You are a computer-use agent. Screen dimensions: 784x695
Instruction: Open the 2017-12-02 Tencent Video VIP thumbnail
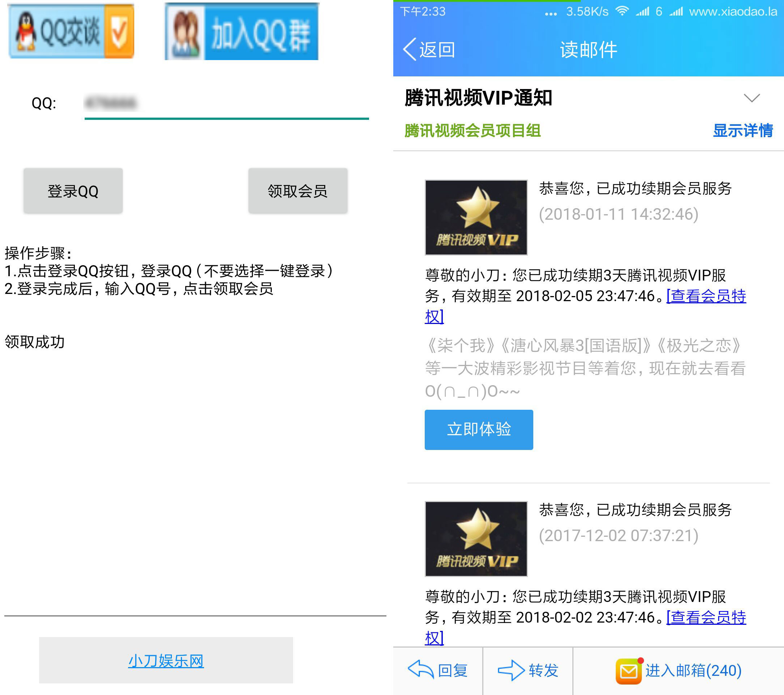[x=476, y=539]
